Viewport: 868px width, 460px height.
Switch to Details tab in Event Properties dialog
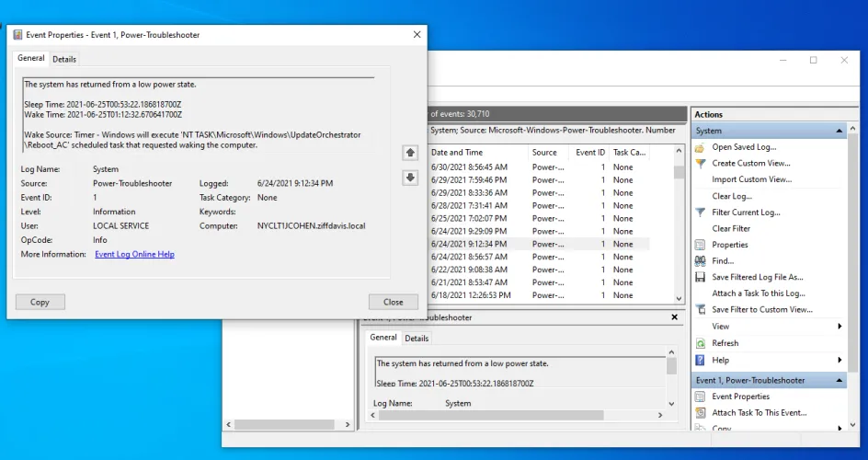pos(64,59)
